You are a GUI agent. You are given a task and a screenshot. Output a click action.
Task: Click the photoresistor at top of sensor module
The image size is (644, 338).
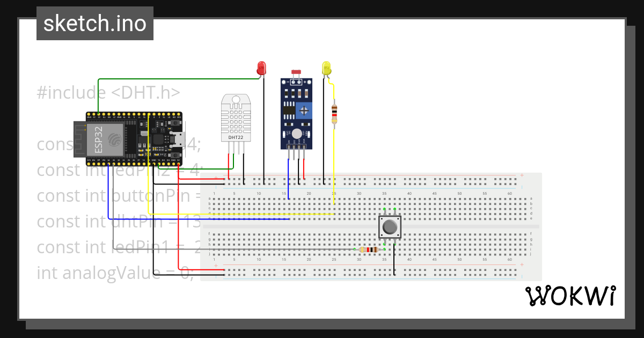pos(295,71)
